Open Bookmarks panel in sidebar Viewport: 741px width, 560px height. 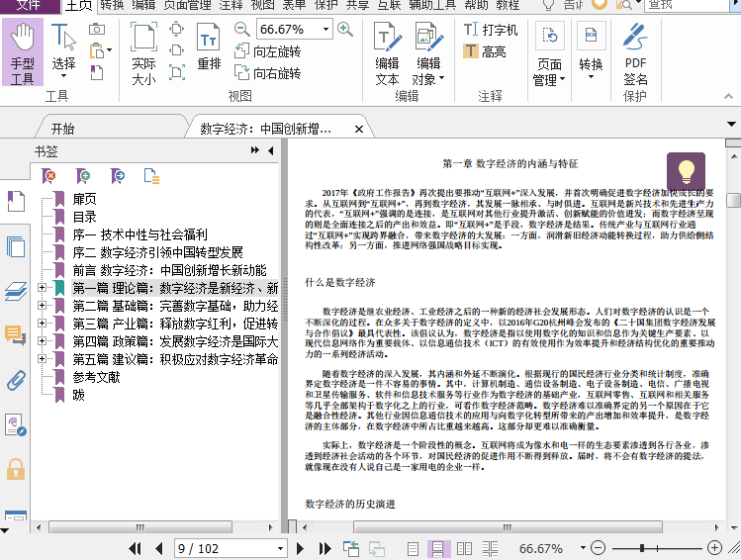tap(16, 202)
